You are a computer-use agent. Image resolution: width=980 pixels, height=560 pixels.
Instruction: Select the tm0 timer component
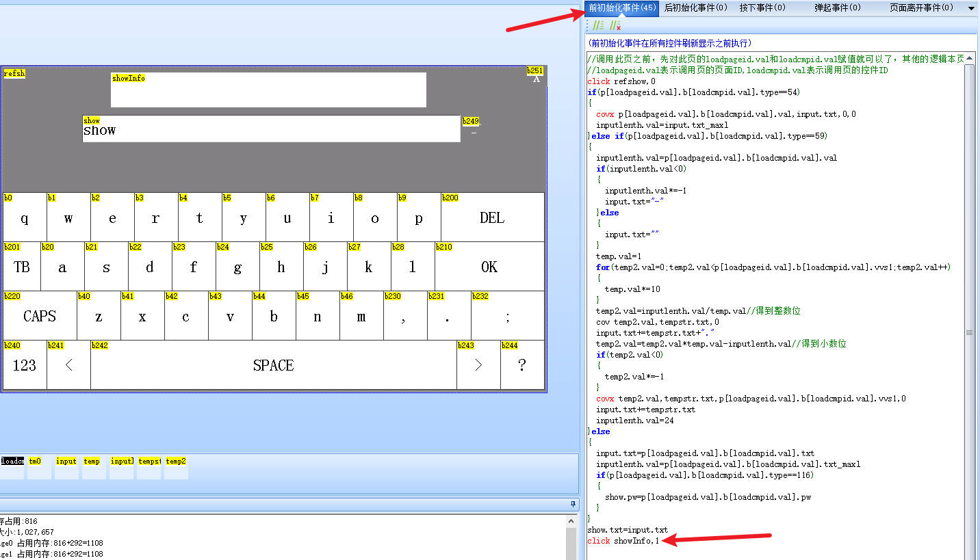39,468
